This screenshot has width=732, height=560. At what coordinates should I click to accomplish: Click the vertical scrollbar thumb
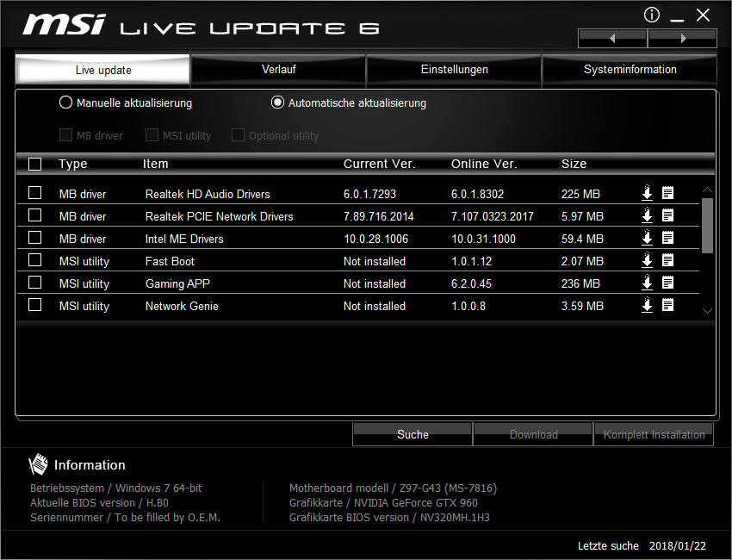707,226
